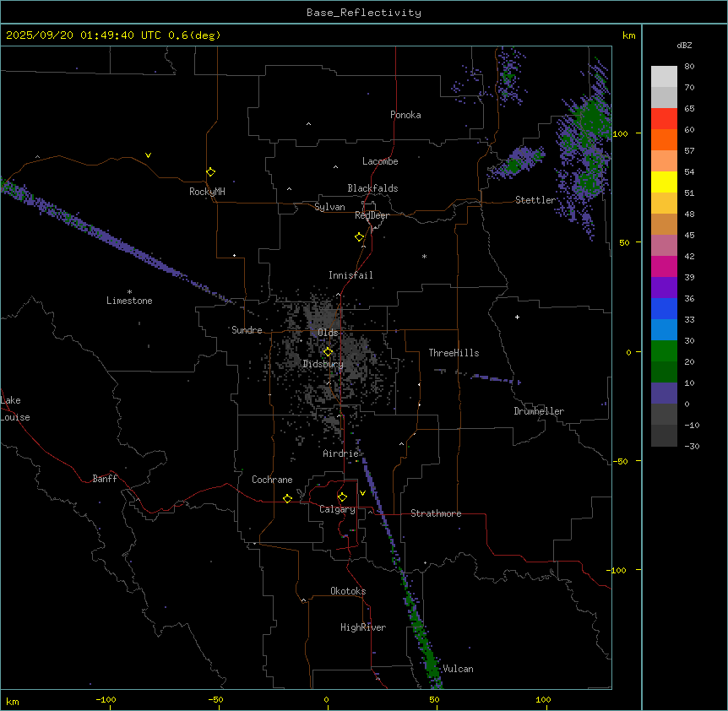Viewport: 728px width, 711px height.
Task: Pick the bright yellow 51-54 dBZ legend swatch
Action: point(664,182)
